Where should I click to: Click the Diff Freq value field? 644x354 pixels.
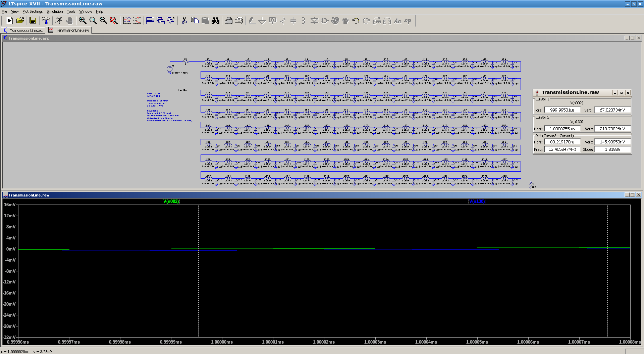coord(562,149)
